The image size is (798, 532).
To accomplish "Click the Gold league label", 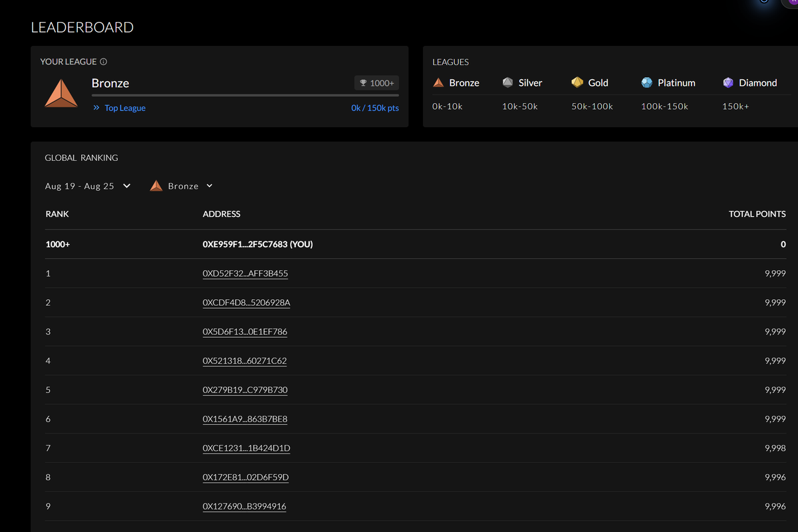I will pyautogui.click(x=598, y=83).
